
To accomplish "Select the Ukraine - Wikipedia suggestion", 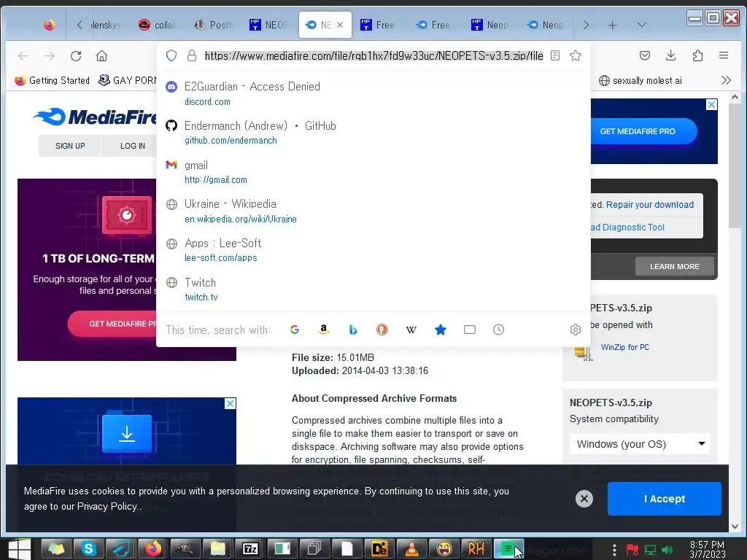I will (373, 211).
